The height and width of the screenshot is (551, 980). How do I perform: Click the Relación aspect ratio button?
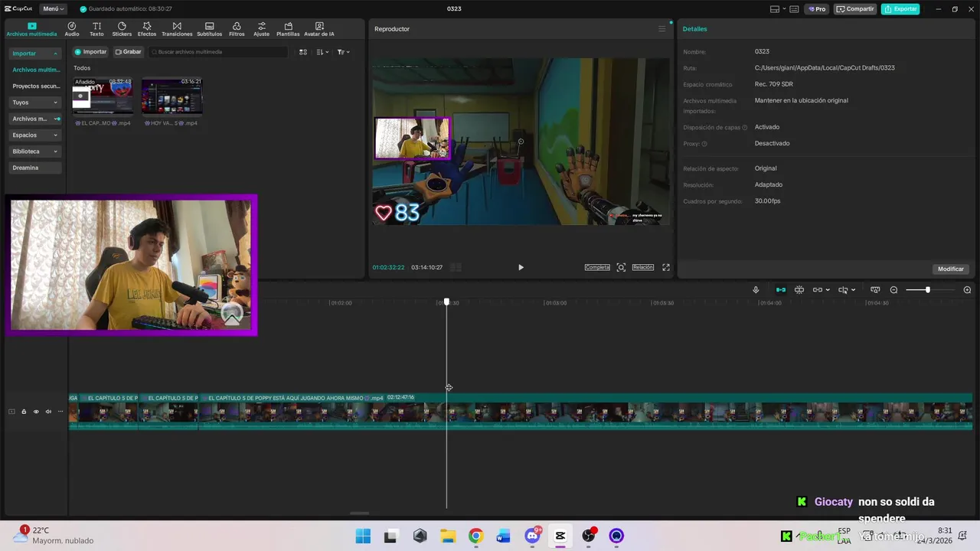pyautogui.click(x=643, y=267)
